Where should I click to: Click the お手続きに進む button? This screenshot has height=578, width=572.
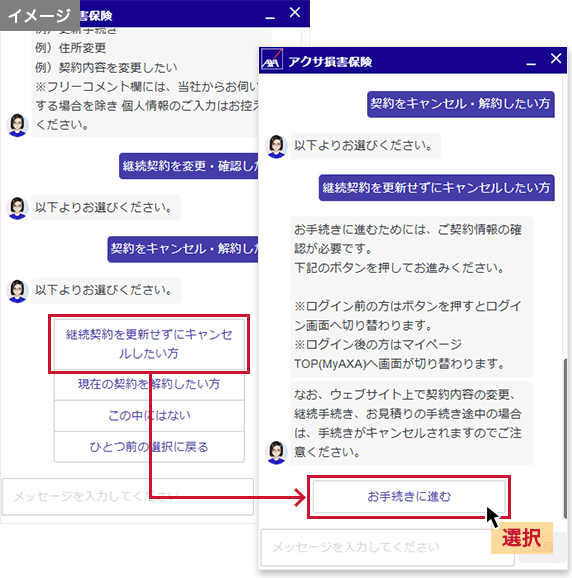coord(409,497)
